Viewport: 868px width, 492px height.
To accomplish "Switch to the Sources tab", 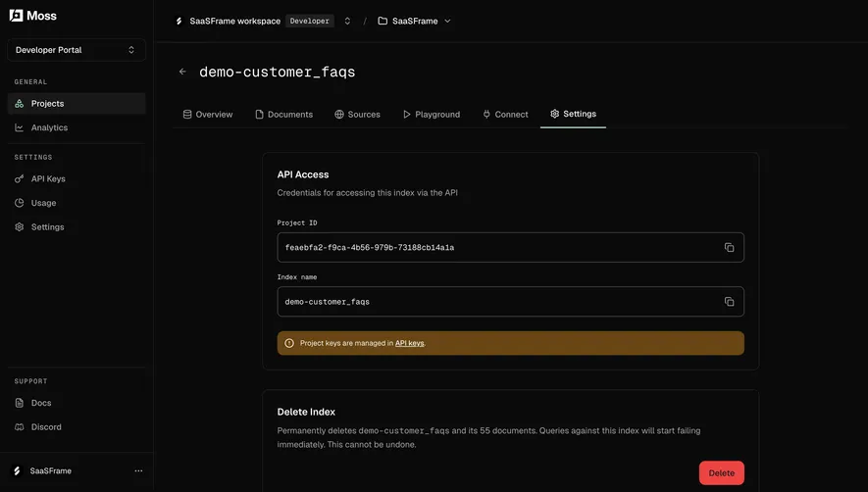I will pyautogui.click(x=358, y=114).
